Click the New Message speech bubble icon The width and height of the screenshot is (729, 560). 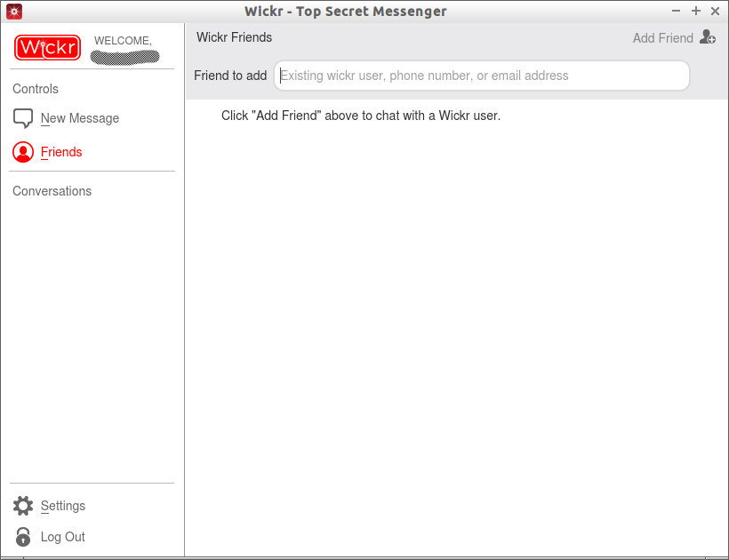click(x=23, y=118)
